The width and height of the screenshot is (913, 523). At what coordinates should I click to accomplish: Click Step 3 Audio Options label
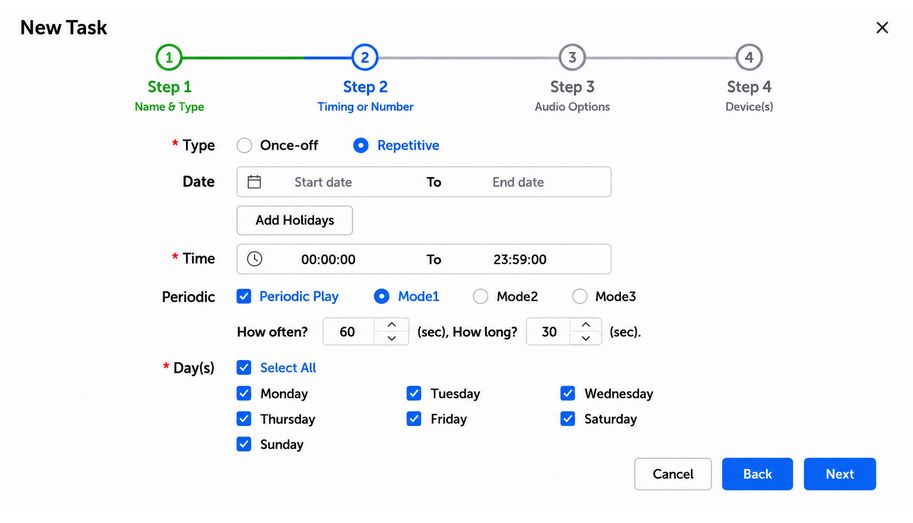coord(572,107)
